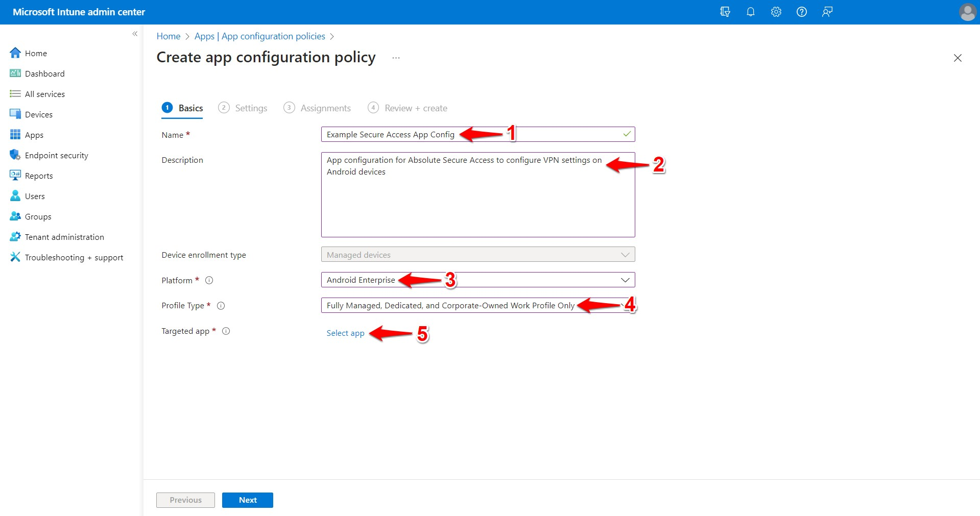Switch to the Assignments tab
980x516 pixels.
(x=325, y=108)
